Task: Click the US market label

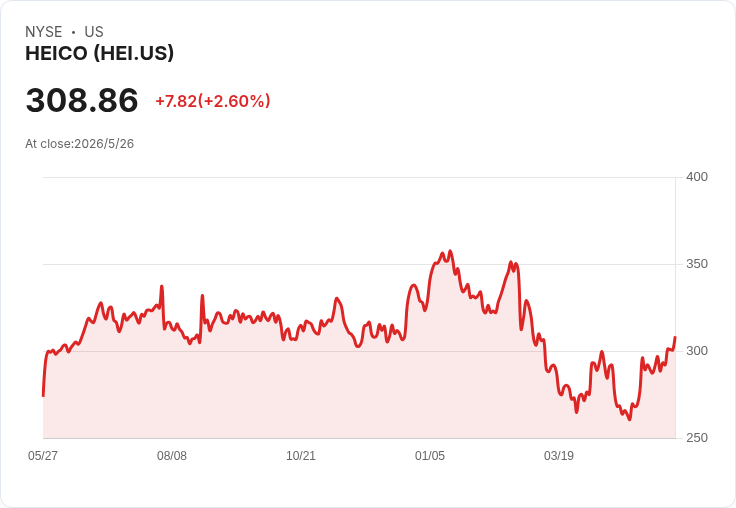Action: [x=94, y=32]
